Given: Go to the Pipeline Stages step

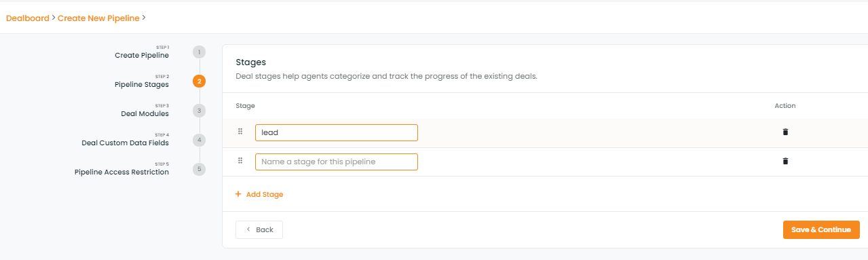Looking at the screenshot, I should click(x=142, y=85).
